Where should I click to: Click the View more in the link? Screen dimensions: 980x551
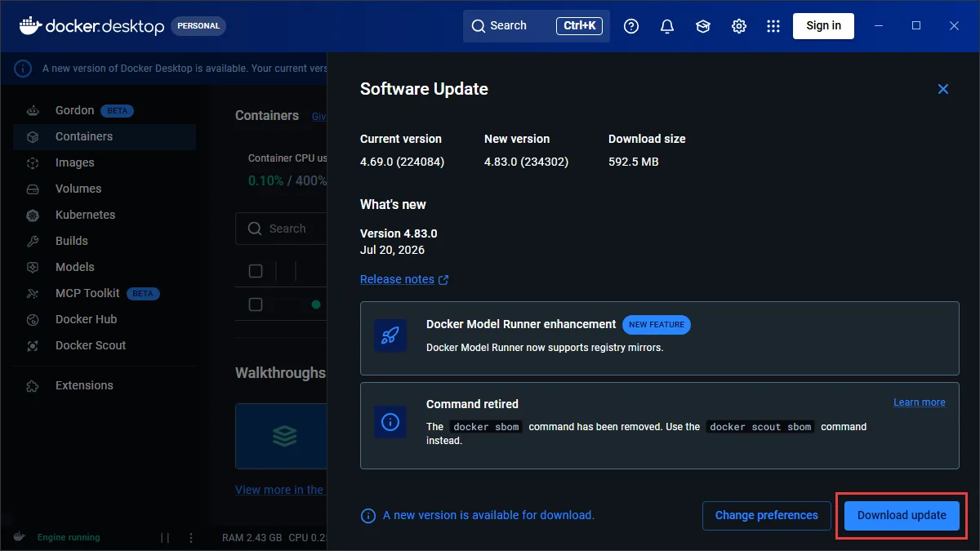(x=280, y=490)
